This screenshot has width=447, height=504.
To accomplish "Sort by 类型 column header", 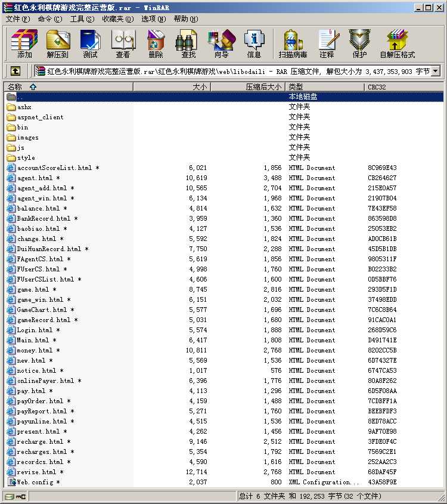I will [x=325, y=87].
